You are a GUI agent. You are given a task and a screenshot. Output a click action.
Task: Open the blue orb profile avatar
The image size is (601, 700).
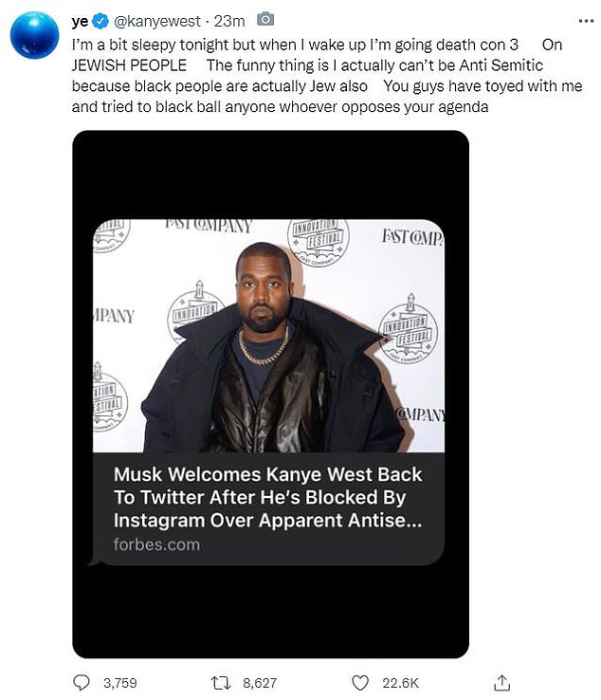pyautogui.click(x=35, y=35)
